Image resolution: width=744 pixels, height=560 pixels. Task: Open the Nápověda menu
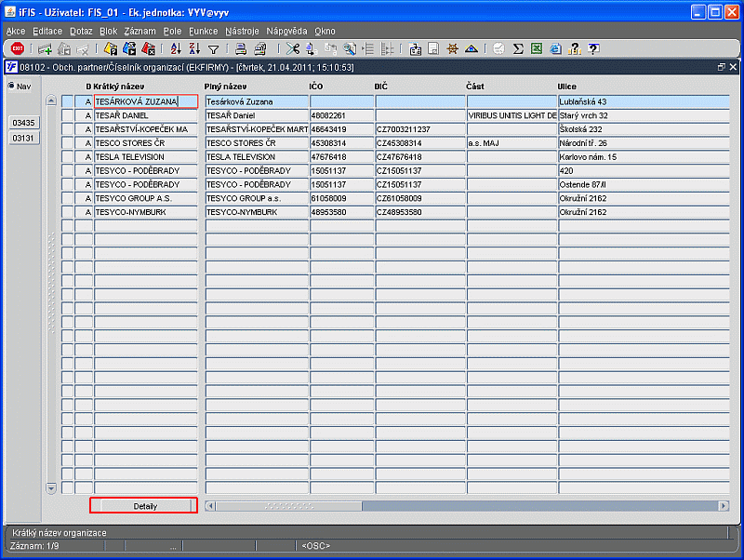point(286,32)
